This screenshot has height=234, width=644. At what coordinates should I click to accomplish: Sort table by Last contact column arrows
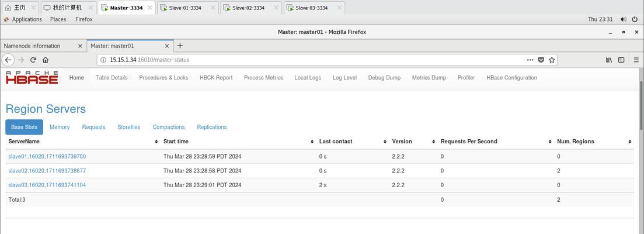[x=385, y=142]
